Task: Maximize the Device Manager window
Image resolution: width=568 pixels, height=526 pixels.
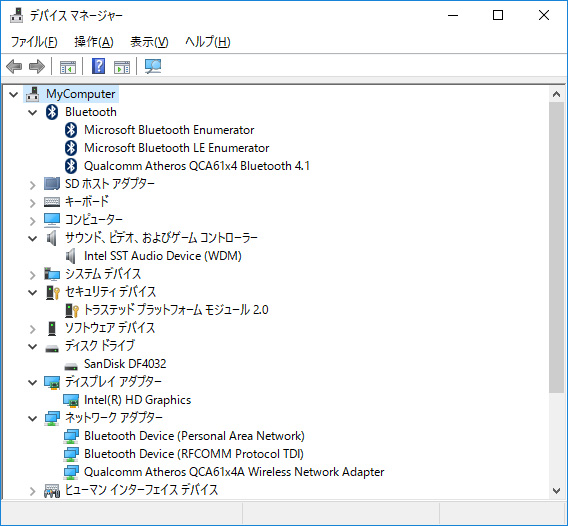Action: pyautogui.click(x=498, y=15)
